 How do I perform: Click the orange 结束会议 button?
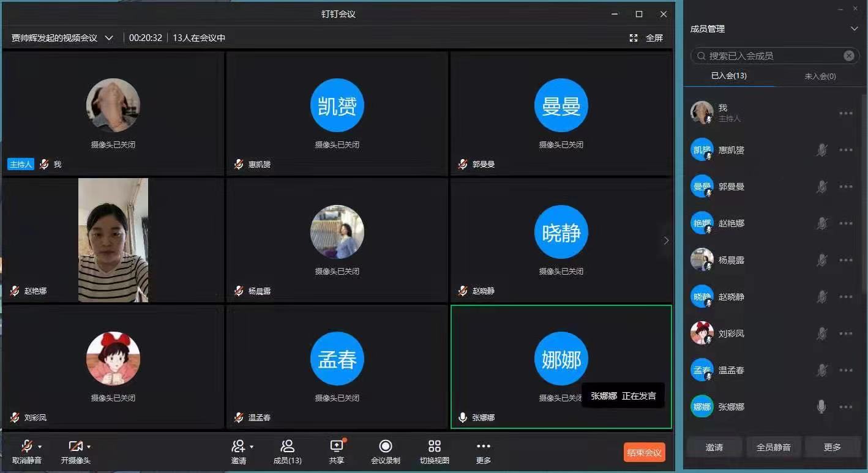tap(644, 453)
